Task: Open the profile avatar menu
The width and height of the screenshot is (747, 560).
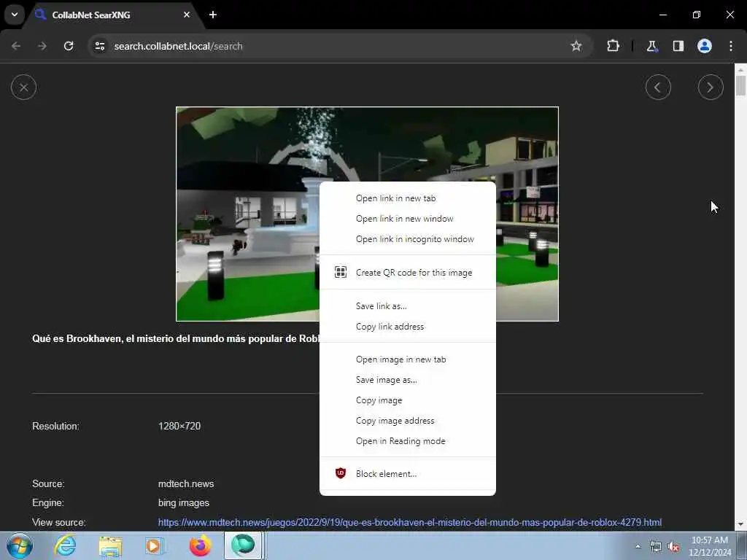Action: coord(704,46)
